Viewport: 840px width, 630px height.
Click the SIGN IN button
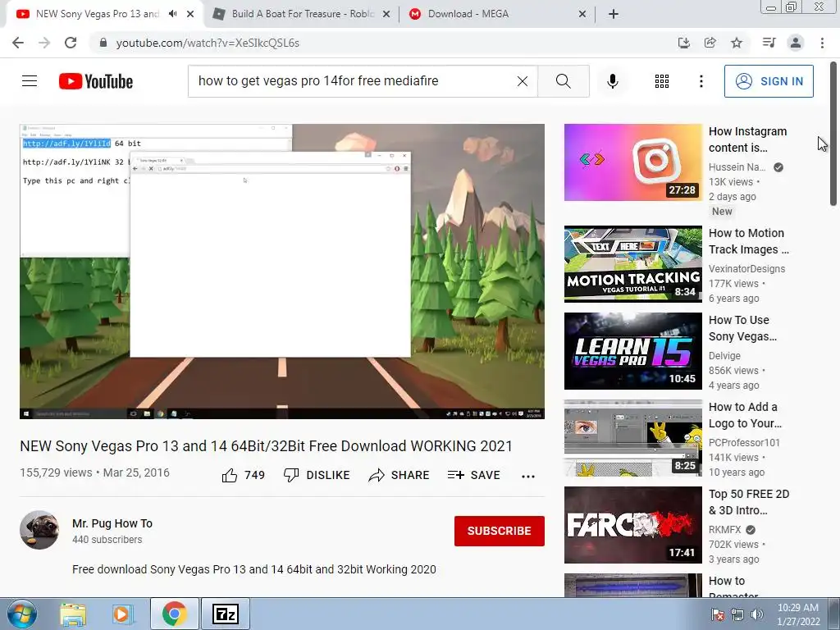769,81
